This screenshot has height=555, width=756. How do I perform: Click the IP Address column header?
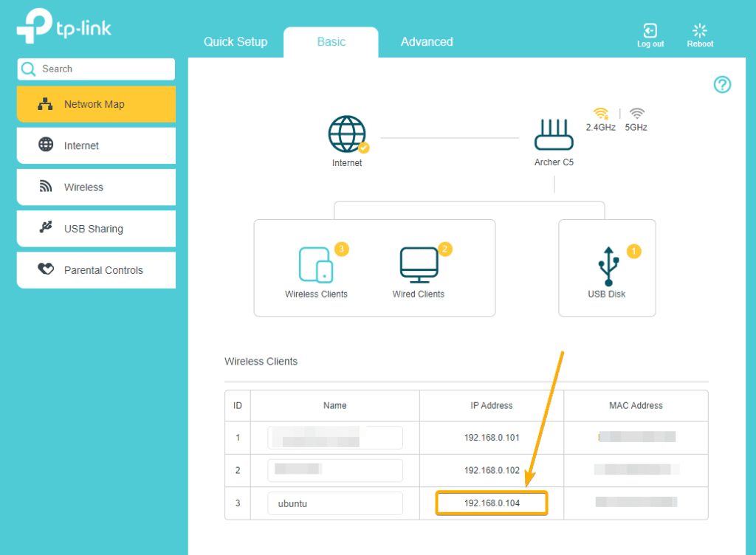pos(491,406)
